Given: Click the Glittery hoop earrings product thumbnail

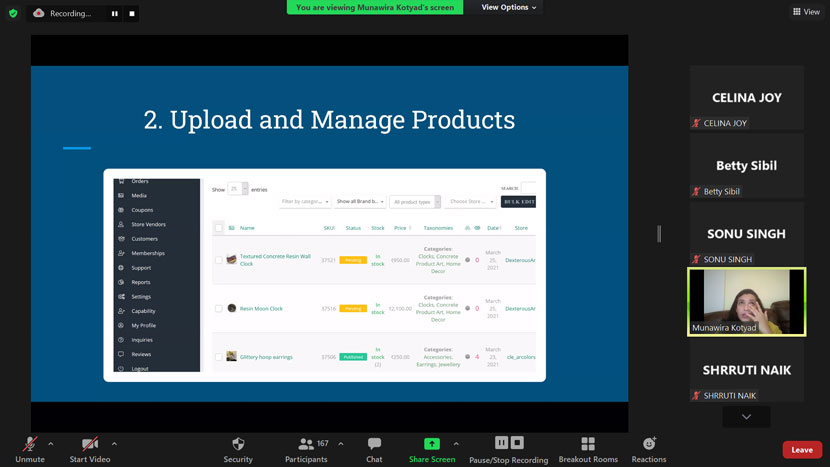Looking at the screenshot, I should 231,356.
